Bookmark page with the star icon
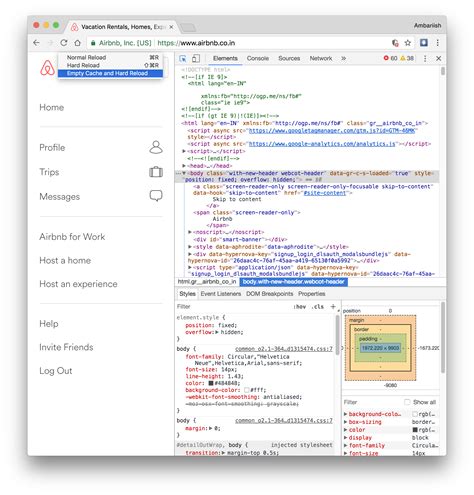This screenshot has width=474, height=495. click(408, 43)
